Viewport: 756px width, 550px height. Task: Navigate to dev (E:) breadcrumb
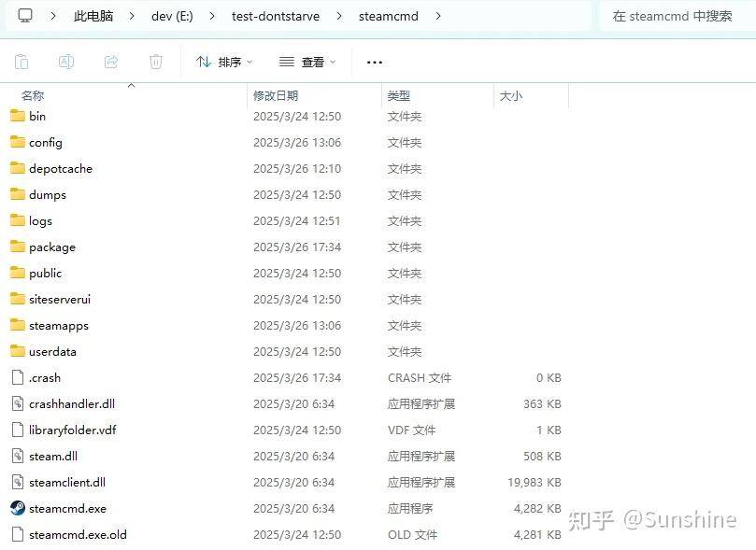[172, 16]
